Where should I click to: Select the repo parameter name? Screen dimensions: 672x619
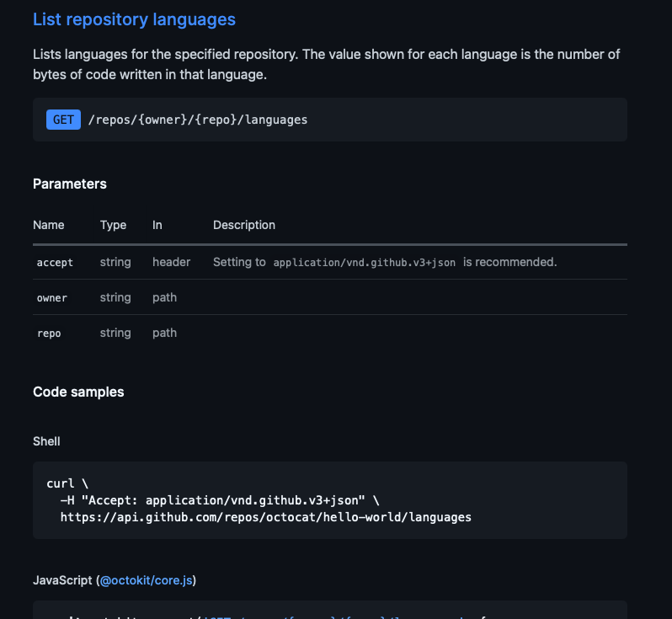49,333
